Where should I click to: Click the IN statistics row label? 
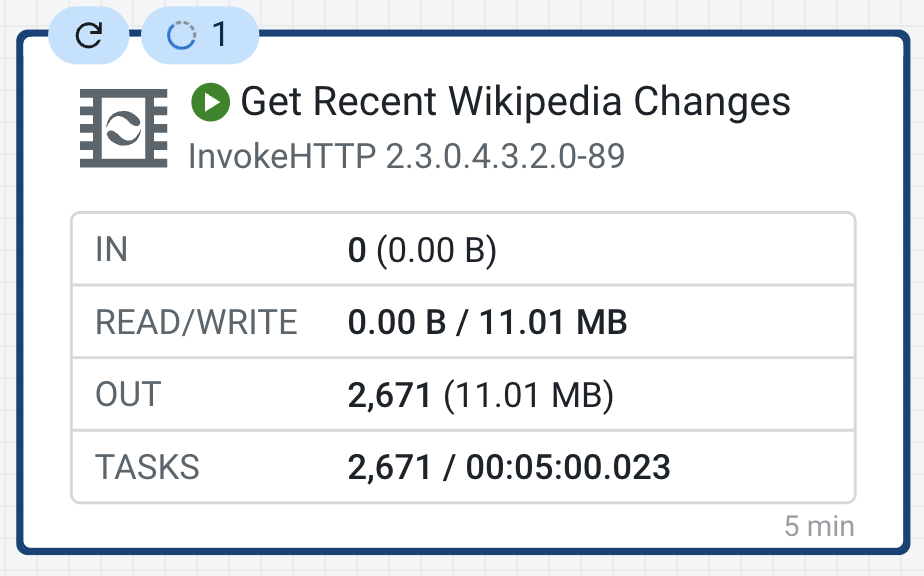coord(111,249)
